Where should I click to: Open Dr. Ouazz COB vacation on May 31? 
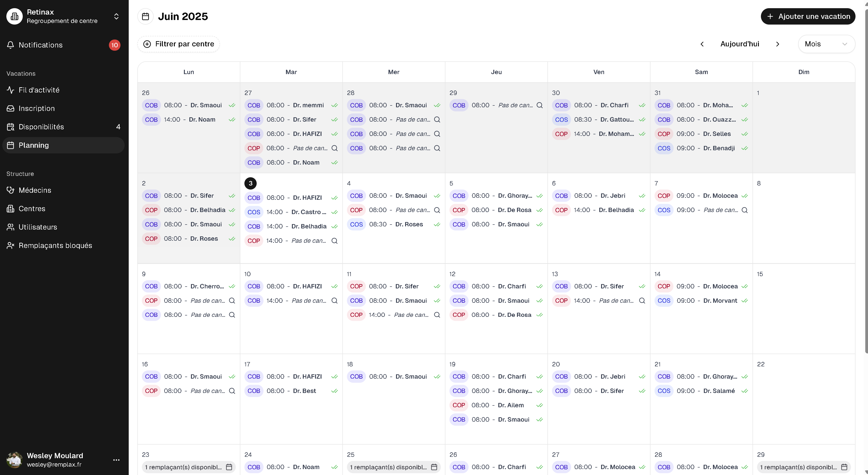coord(701,120)
